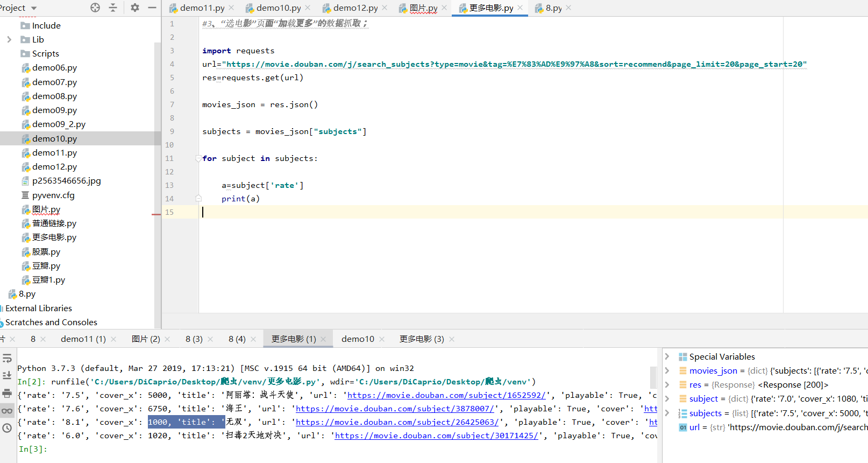The image size is (868, 463).
Task: Open the douban subject/3878007 link
Action: point(395,409)
